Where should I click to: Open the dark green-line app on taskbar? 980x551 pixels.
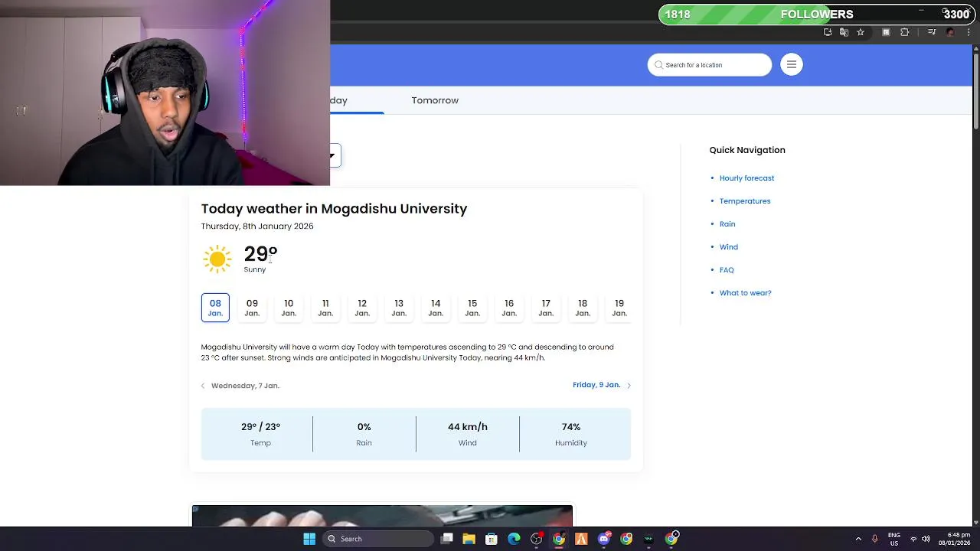coord(648,539)
